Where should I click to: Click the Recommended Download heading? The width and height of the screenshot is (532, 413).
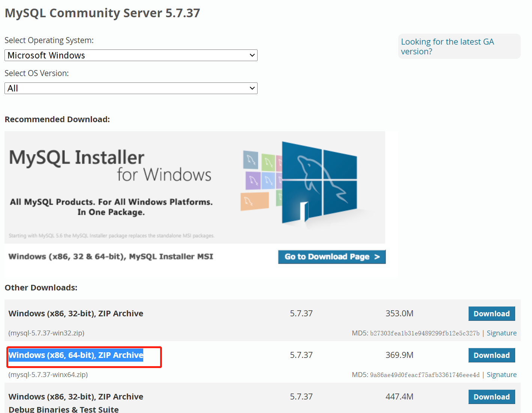click(x=57, y=119)
